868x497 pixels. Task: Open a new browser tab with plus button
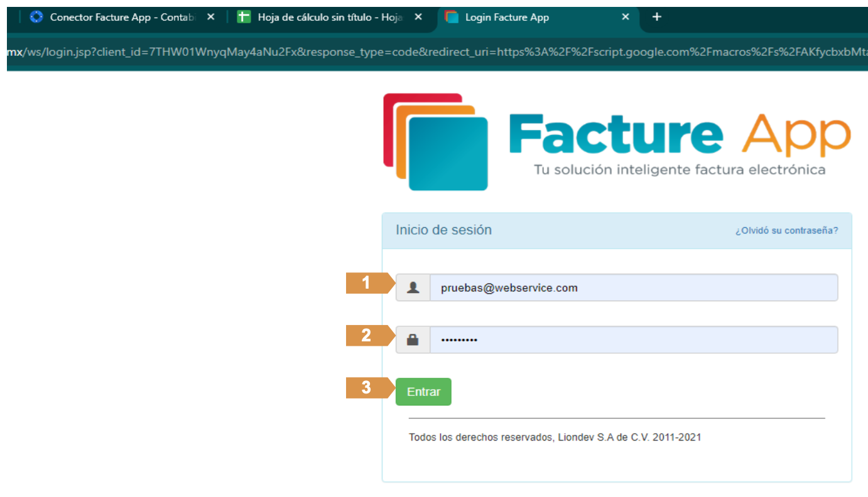point(657,17)
